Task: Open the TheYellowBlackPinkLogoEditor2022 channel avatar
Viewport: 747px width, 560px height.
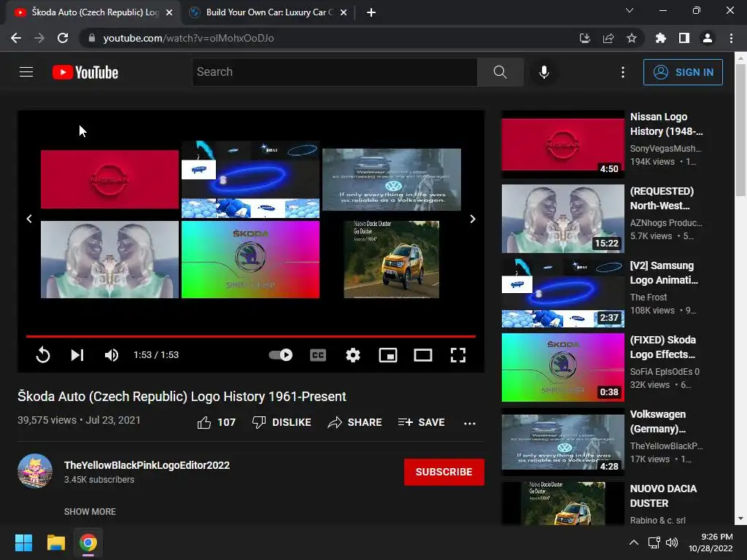Action: [x=35, y=471]
